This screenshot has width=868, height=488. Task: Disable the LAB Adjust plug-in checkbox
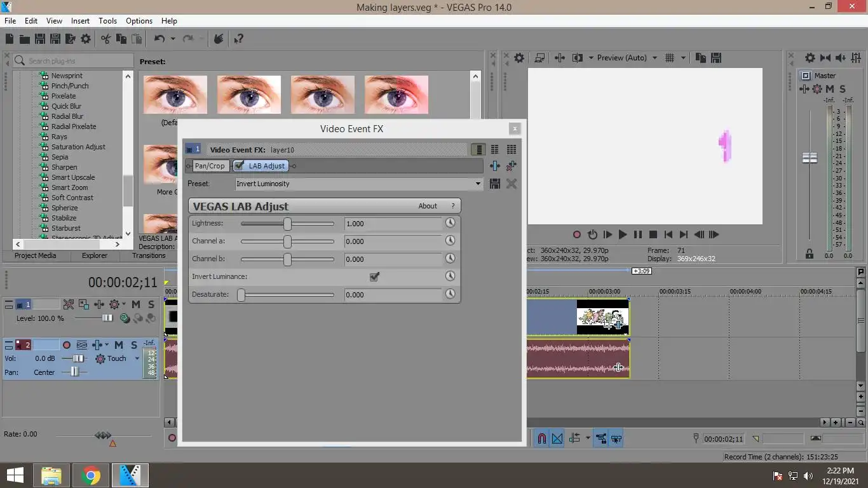click(239, 166)
